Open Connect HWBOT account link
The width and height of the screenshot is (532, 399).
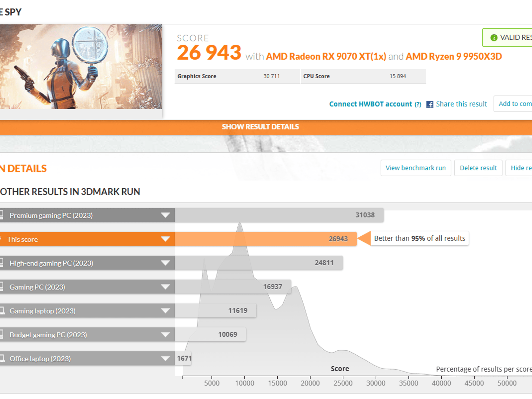coord(371,104)
